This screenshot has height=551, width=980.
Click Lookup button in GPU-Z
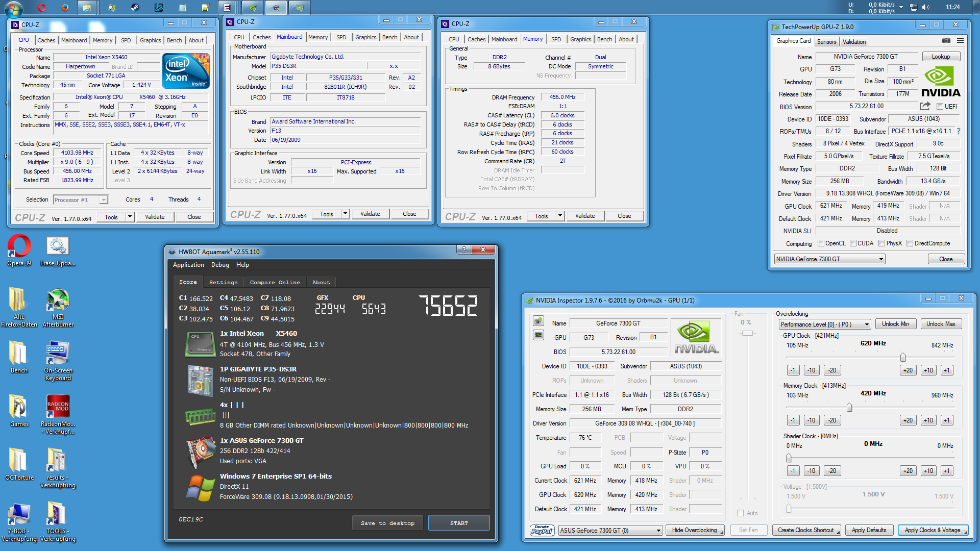click(x=941, y=57)
